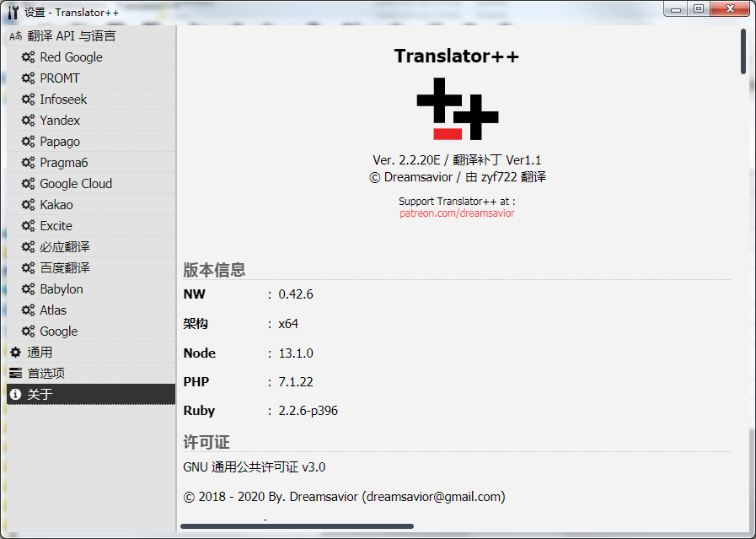Click the 许可证 section heading
756x539 pixels.
coord(206,442)
